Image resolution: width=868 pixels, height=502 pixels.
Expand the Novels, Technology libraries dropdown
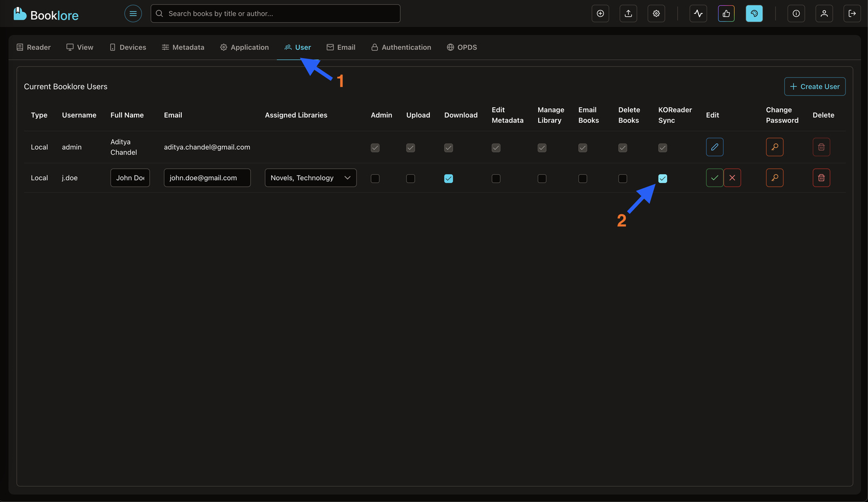click(x=310, y=178)
